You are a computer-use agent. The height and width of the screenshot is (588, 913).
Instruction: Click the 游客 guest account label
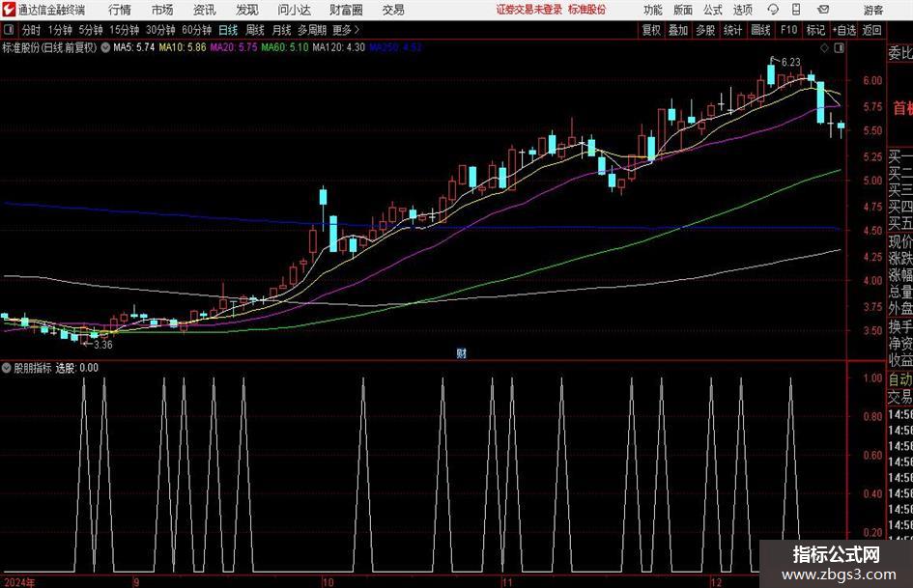[872, 10]
